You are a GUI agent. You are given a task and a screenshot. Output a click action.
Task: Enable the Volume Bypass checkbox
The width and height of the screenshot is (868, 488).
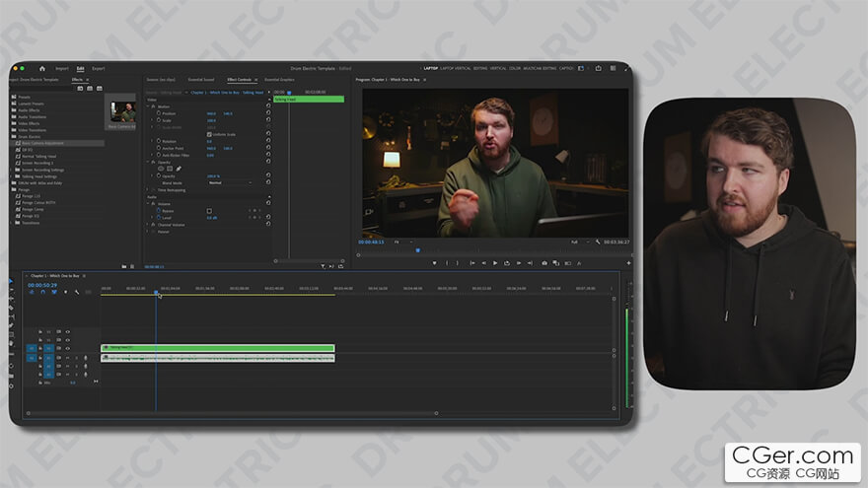click(x=209, y=210)
